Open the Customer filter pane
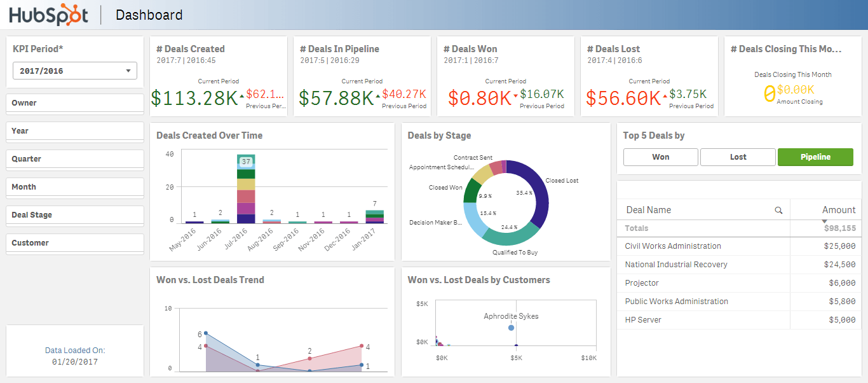Image resolution: width=868 pixels, height=383 pixels. point(75,243)
